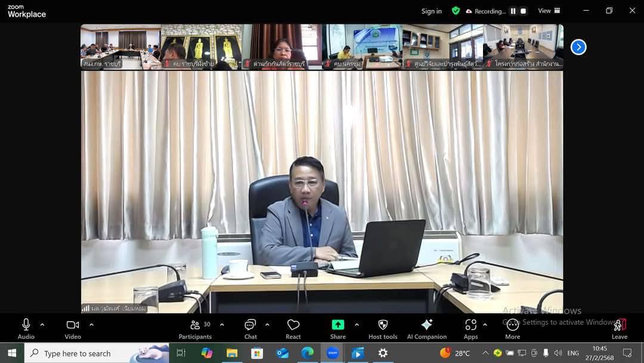Open Task View on the taskbar
This screenshot has height=363, width=644.
click(x=181, y=353)
